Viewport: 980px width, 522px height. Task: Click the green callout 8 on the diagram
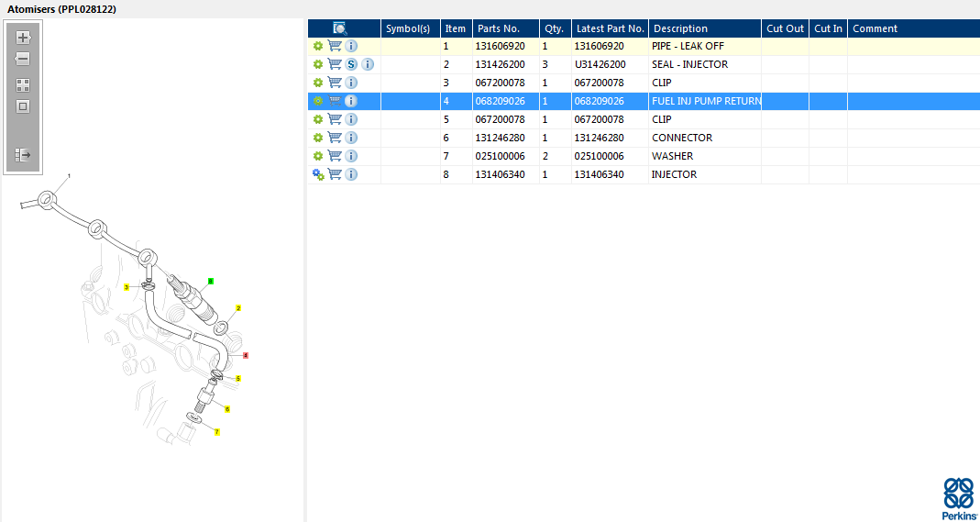(211, 281)
